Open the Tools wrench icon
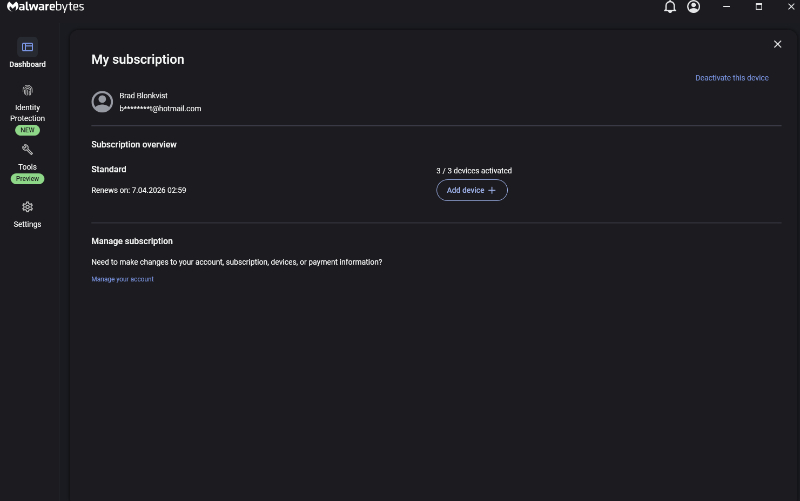This screenshot has width=800, height=501. (x=28, y=149)
